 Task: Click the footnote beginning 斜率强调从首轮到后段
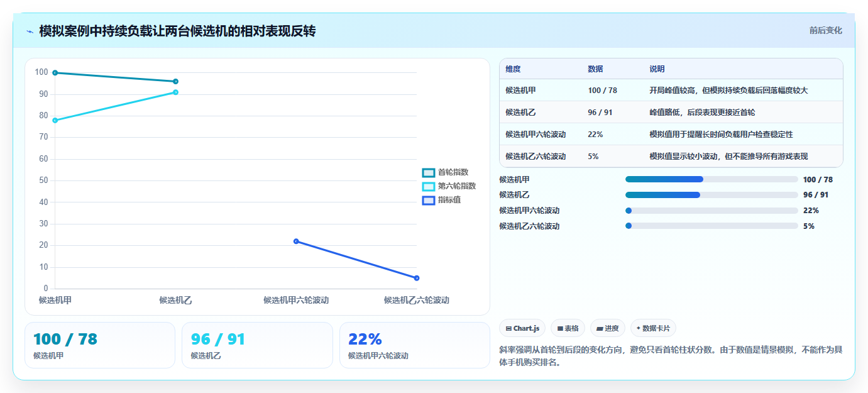click(671, 357)
